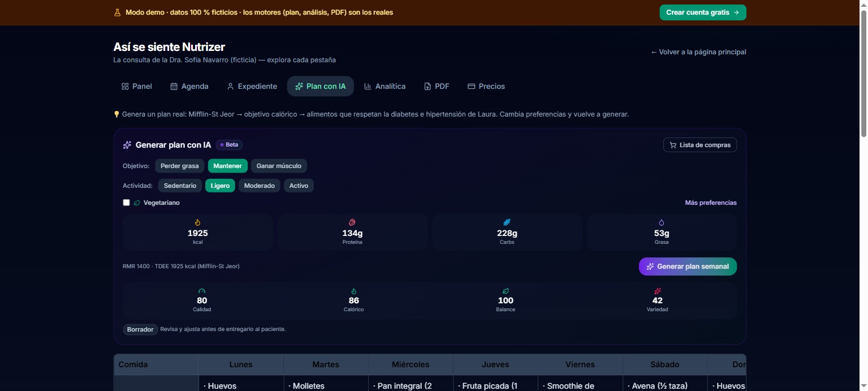The width and height of the screenshot is (868, 391).
Task: Click the 'RMR 1400 · TDEE 1925 kcal' text
Action: (181, 266)
